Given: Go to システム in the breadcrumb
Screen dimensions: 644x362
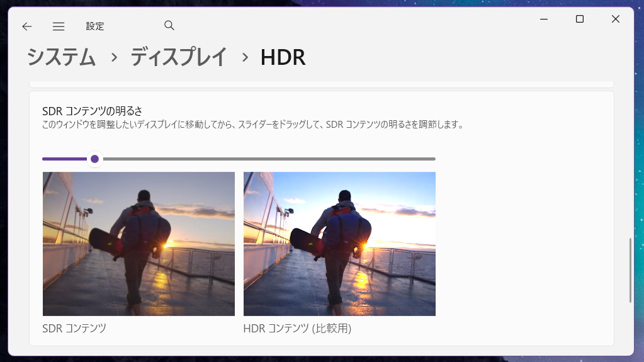Looking at the screenshot, I should coord(61,57).
